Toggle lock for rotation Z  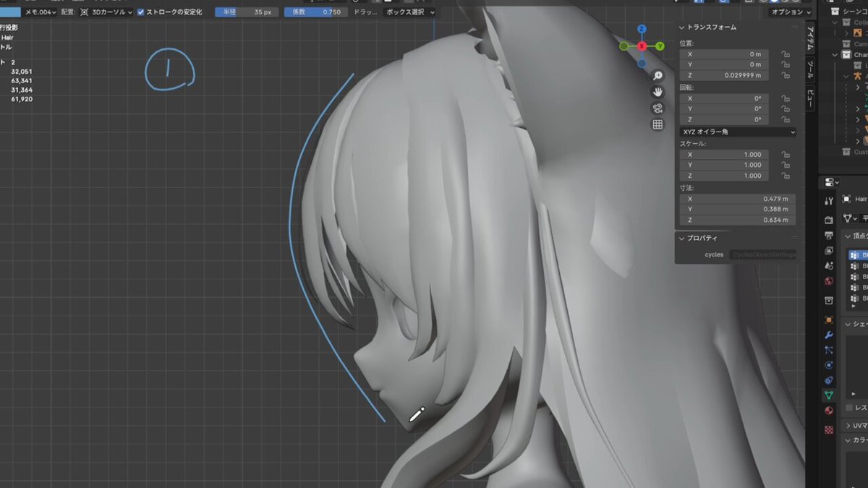[786, 119]
